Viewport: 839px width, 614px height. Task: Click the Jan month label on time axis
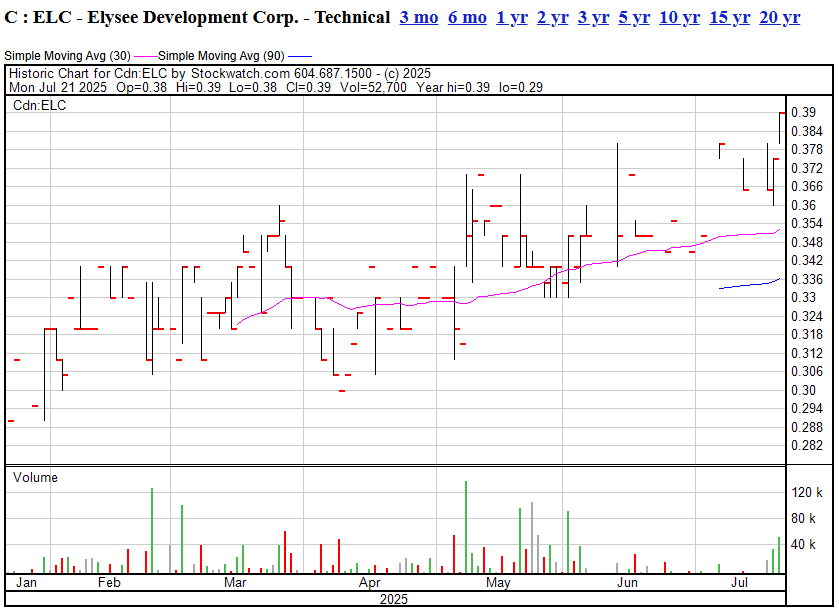coord(26,582)
